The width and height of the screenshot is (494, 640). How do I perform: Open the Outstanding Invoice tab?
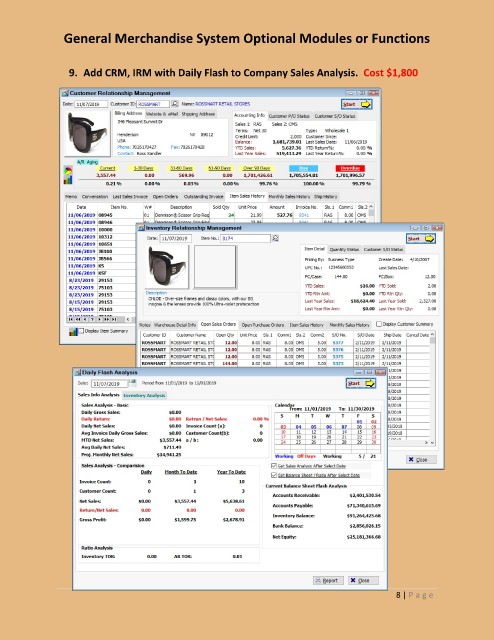(203, 197)
